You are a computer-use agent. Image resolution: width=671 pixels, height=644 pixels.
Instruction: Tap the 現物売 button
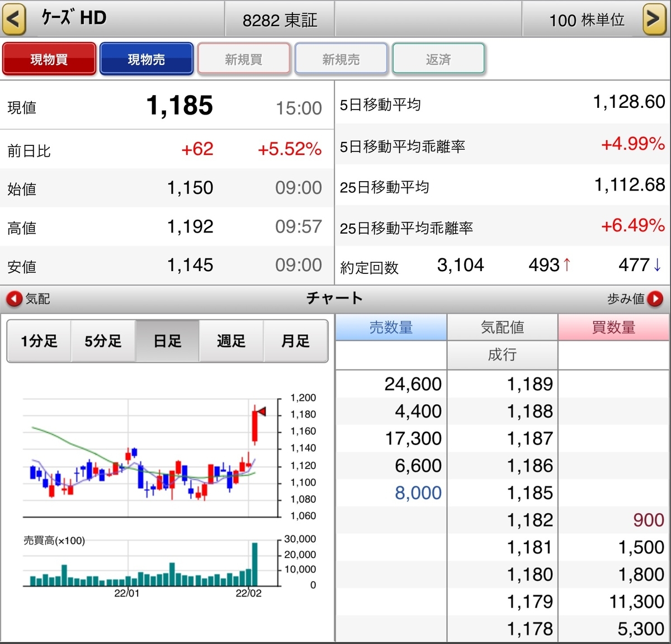click(147, 59)
